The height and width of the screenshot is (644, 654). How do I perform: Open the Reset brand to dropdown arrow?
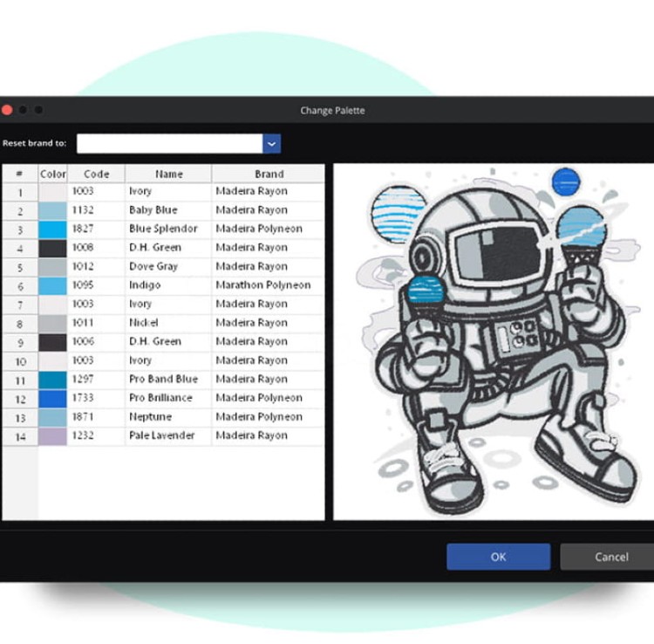271,144
